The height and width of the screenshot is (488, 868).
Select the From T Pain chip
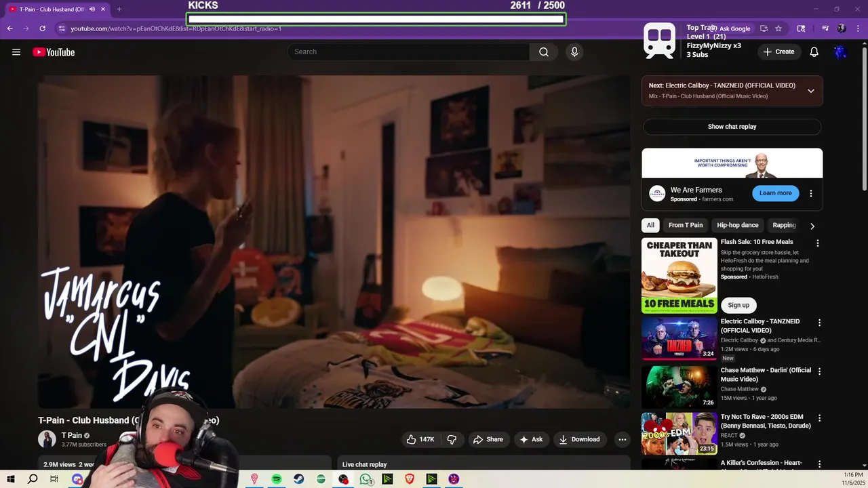686,225
